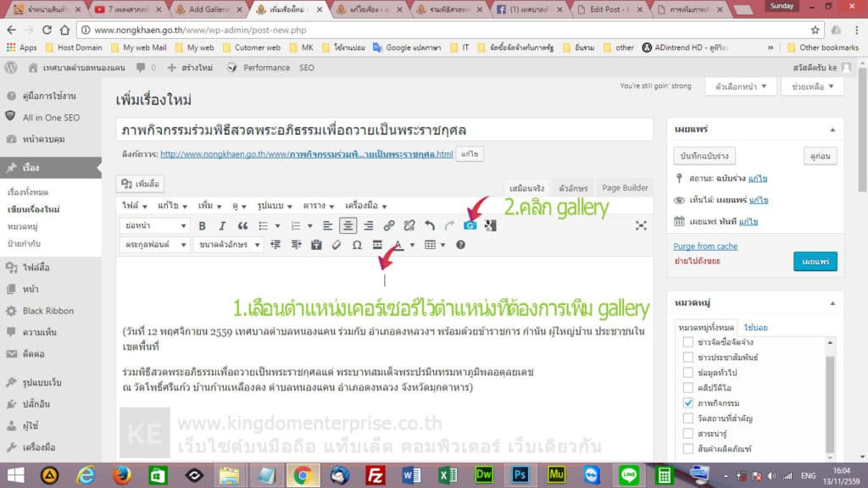868x488 pixels.
Task: Select the blockquote icon in the toolbar
Action: click(x=241, y=225)
